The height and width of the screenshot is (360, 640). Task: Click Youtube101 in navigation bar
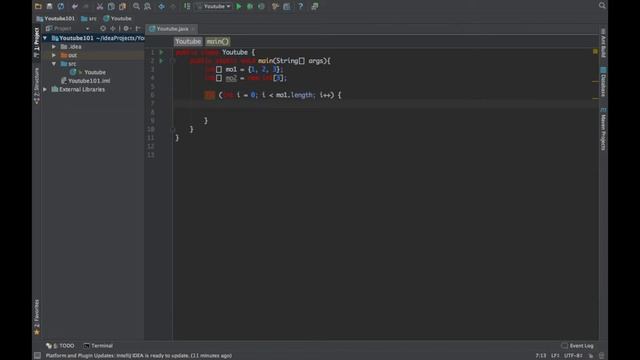point(56,18)
